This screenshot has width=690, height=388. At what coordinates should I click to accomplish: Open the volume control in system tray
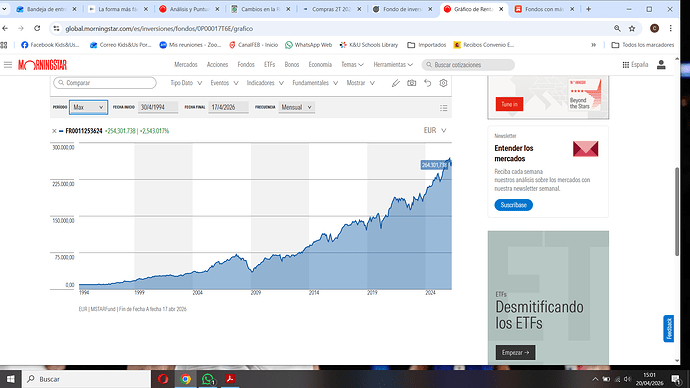click(x=628, y=379)
